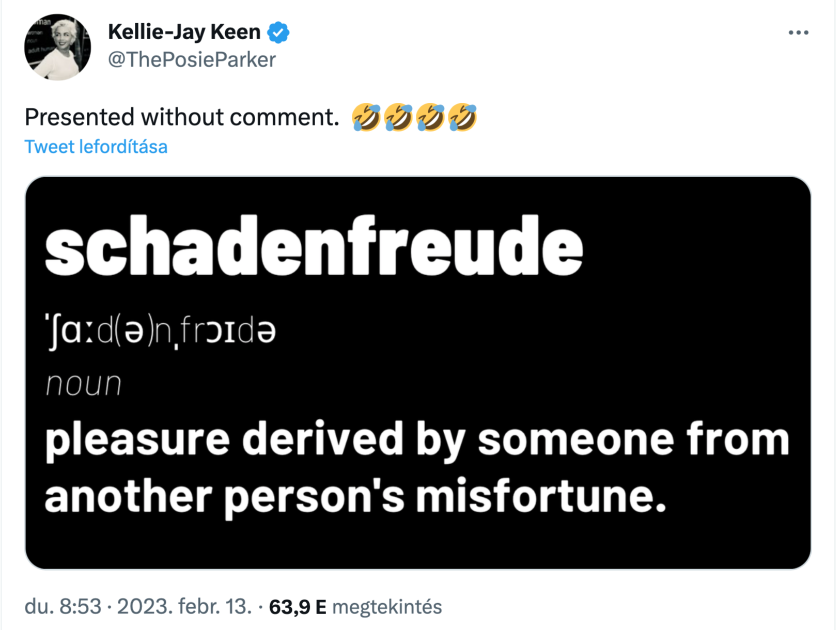Click the '63,9 E' view count
This screenshot has width=840, height=630.
click(x=298, y=607)
